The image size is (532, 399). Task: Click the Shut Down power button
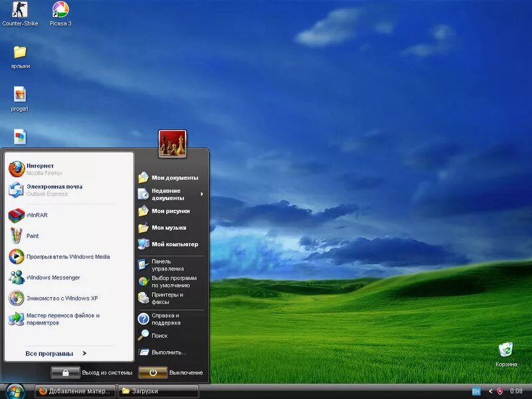[153, 372]
